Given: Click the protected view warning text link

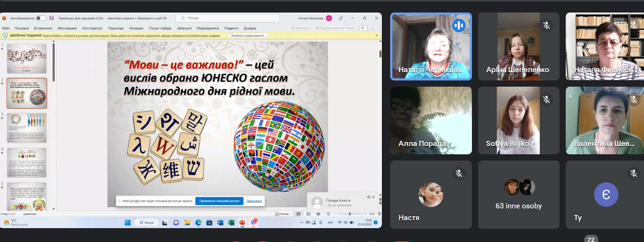Looking at the screenshot, I should click(x=131, y=35).
